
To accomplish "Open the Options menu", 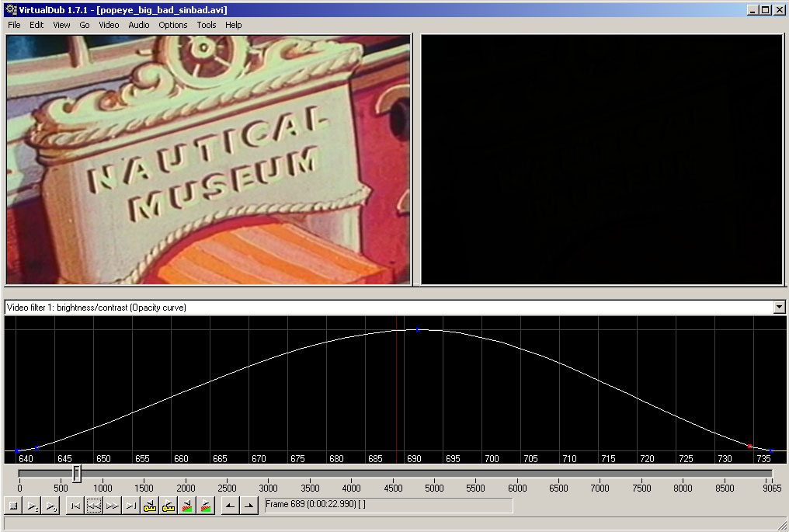I will (173, 25).
